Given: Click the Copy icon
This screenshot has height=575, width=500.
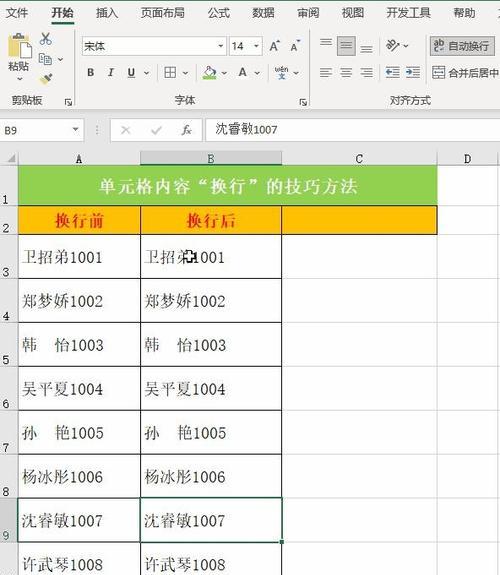Looking at the screenshot, I should coord(45,59).
